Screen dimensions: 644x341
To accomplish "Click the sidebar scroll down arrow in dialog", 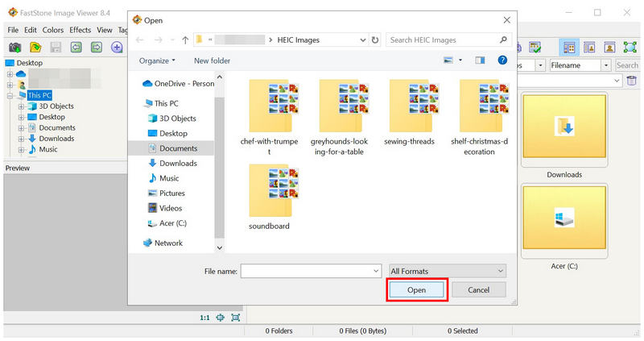I will click(x=219, y=247).
